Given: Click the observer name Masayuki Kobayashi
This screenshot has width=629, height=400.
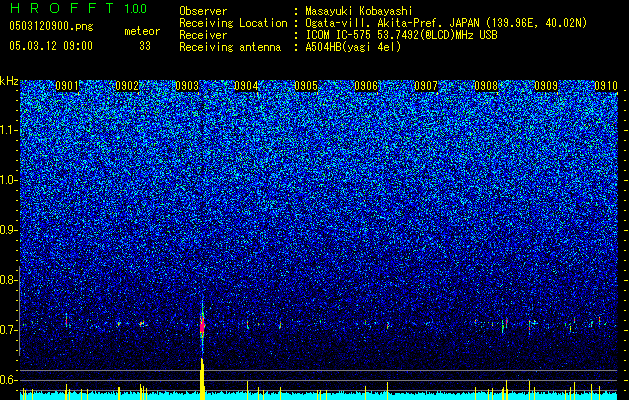Looking at the screenshot, I should (x=358, y=11).
